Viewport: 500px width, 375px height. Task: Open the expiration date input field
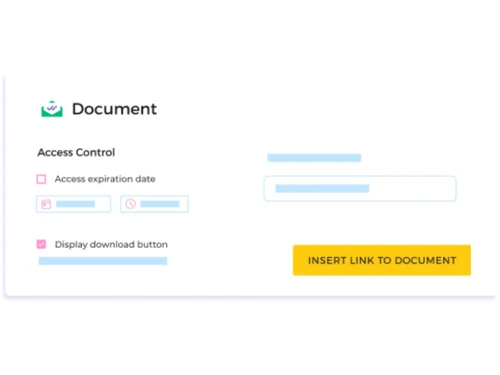[73, 204]
